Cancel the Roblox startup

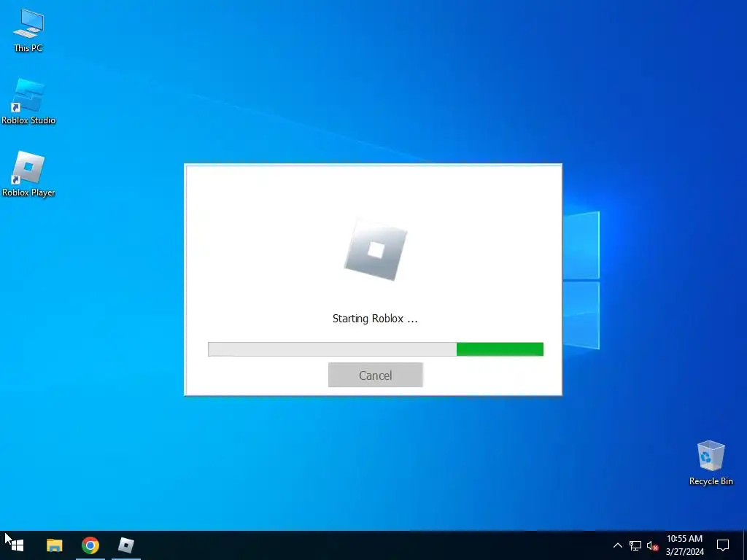tap(376, 376)
